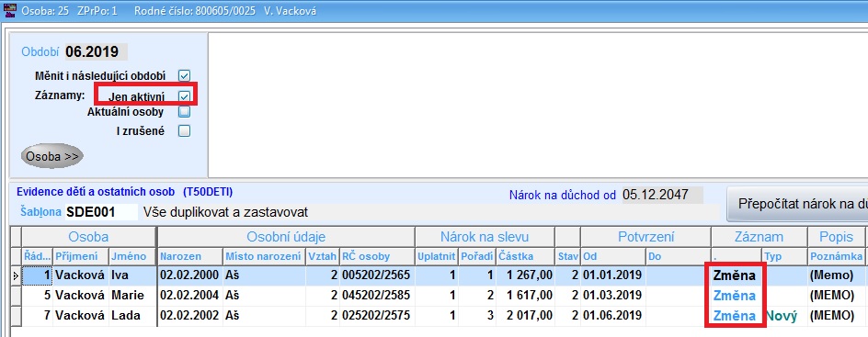The image size is (868, 337).
Task: Click the 'Záznam' group header
Action: (759, 237)
